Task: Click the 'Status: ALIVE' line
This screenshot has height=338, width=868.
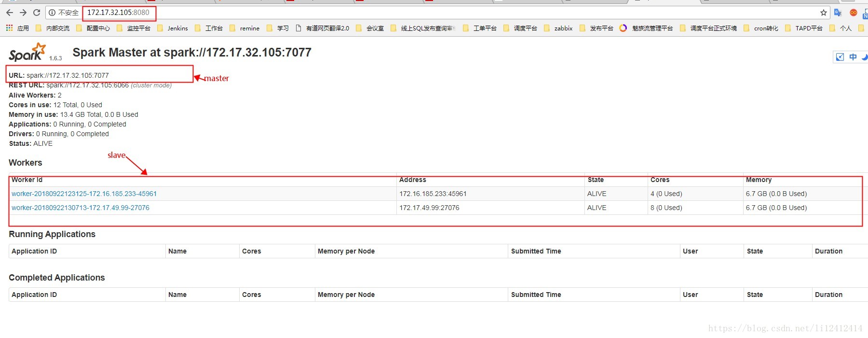Action: pyautogui.click(x=31, y=143)
